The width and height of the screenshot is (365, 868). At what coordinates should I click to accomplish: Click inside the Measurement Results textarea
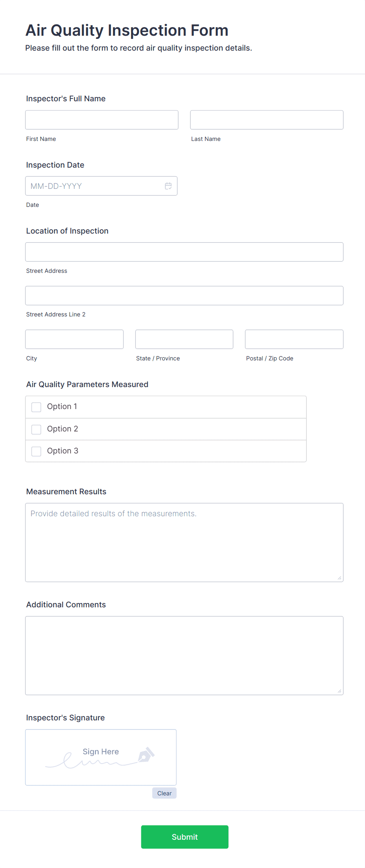click(184, 542)
